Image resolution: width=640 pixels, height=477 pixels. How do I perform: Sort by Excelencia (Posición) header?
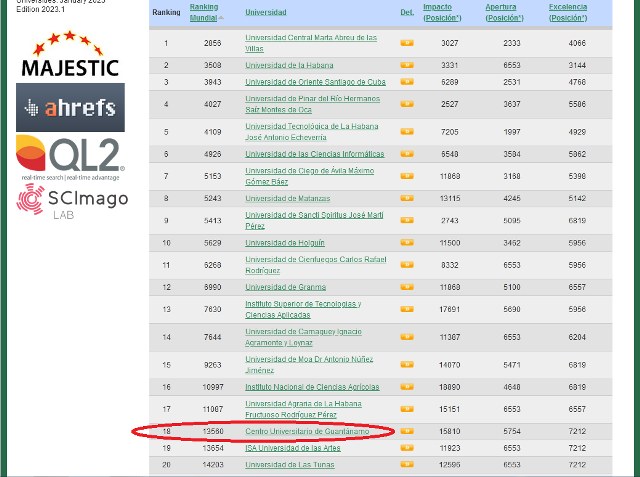coord(568,12)
